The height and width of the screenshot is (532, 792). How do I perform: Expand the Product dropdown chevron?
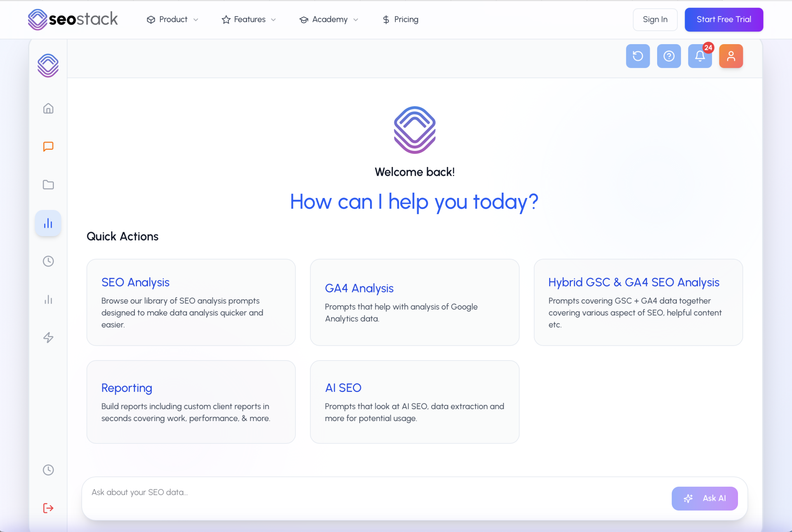click(x=196, y=20)
